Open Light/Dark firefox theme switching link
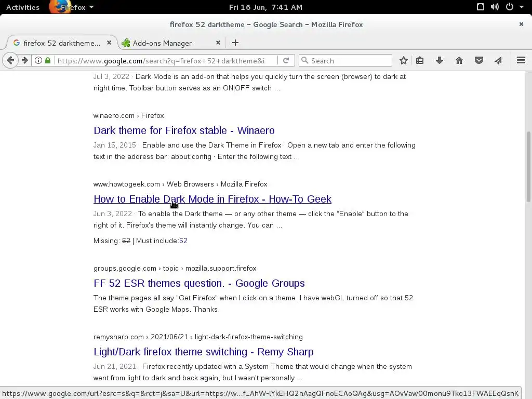 tap(204, 352)
